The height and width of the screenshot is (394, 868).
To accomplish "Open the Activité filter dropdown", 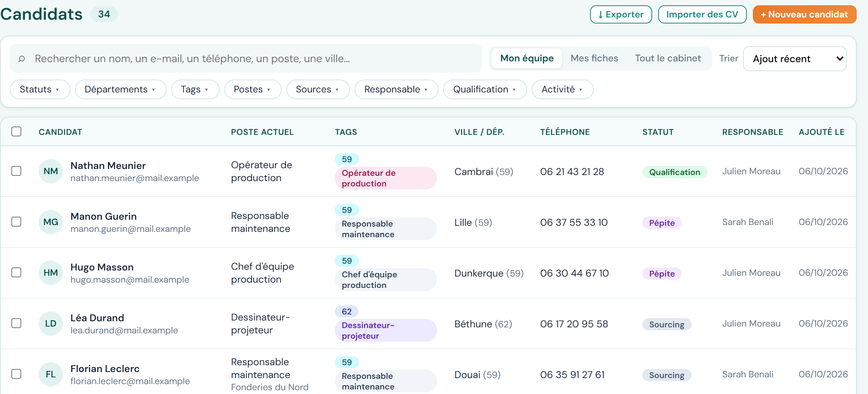I will tap(562, 89).
